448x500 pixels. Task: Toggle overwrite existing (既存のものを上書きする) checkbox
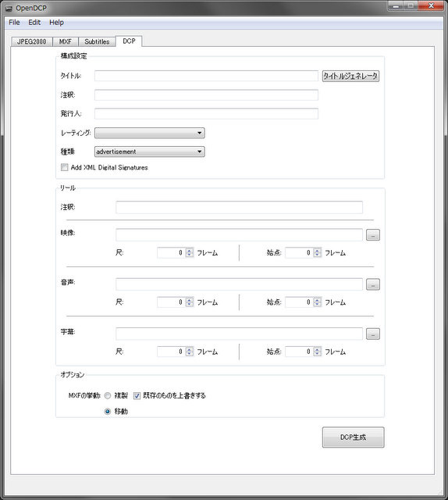click(x=137, y=396)
